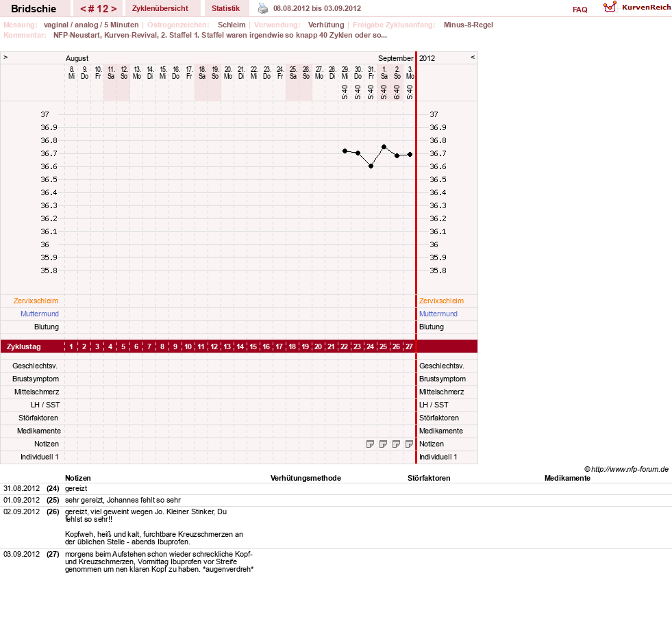The image size is (672, 632).
Task: Click the Zyklustag row label
Action: (x=23, y=346)
